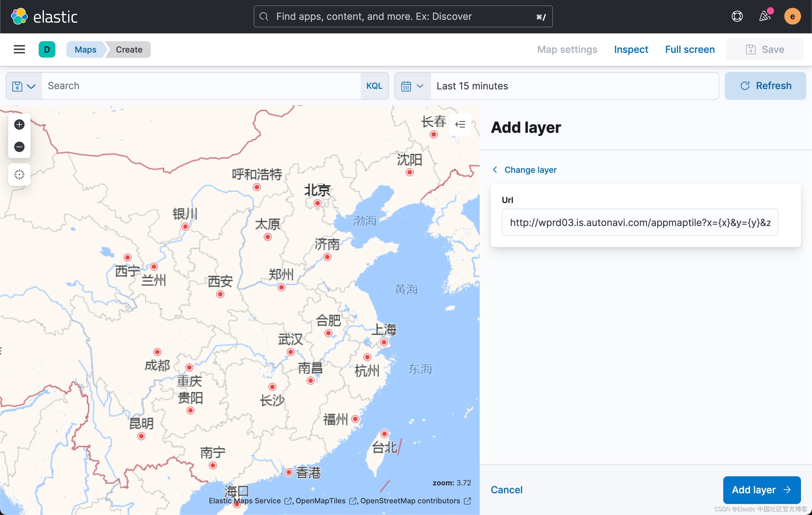Open the help menu lifebuoy icon
This screenshot has width=812, height=515.
(x=737, y=16)
